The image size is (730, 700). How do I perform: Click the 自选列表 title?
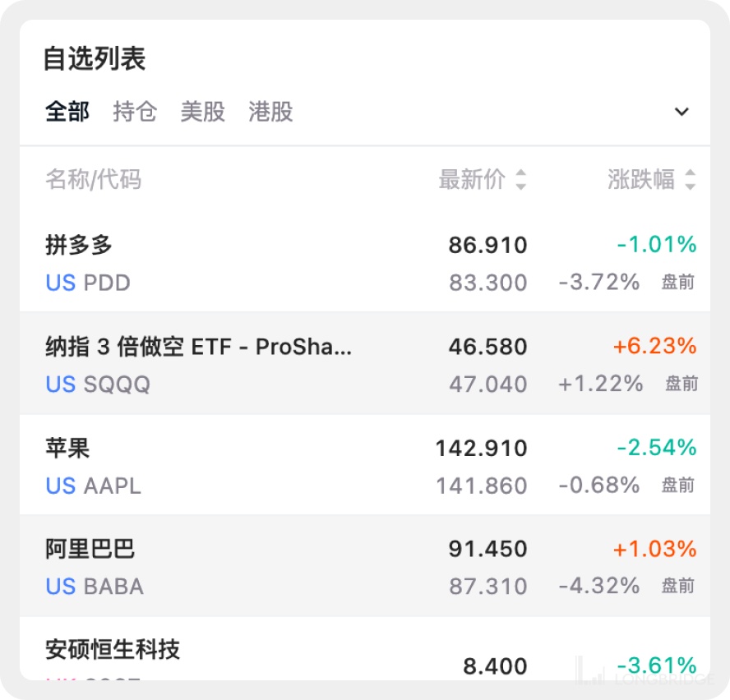95,59
